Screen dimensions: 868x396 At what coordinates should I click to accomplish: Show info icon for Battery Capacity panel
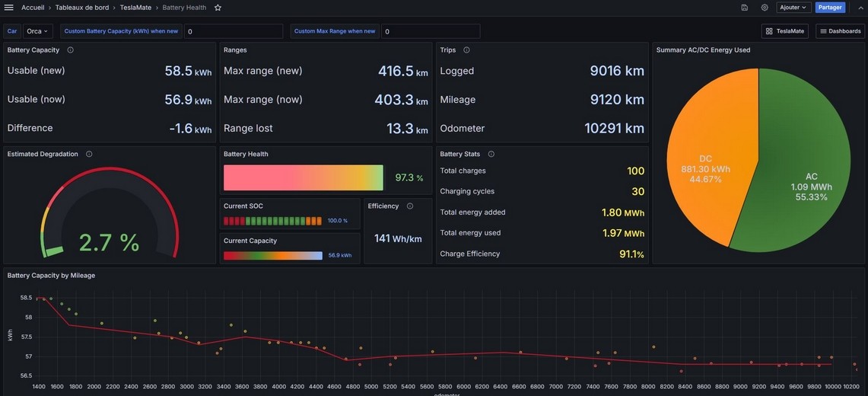point(70,49)
